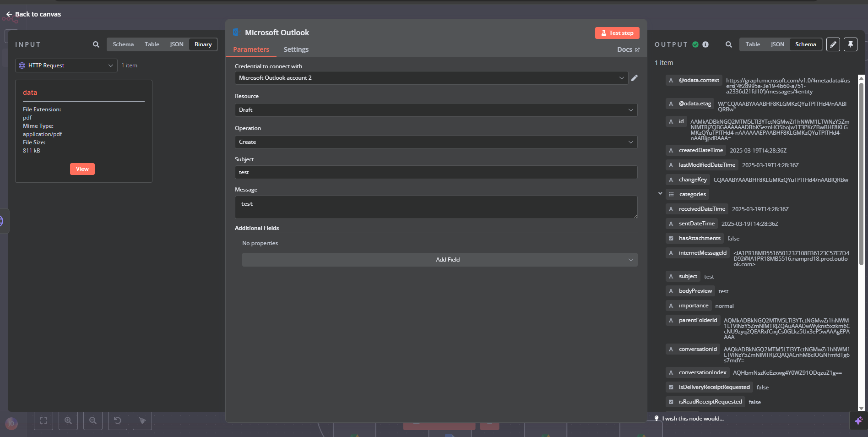The image size is (868, 437).
Task: Show input as Binary
Action: 203,44
